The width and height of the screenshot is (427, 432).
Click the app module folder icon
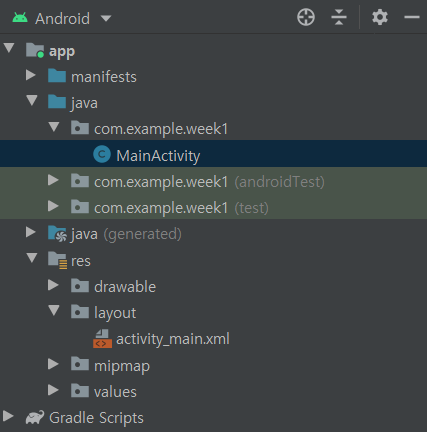coord(35,50)
